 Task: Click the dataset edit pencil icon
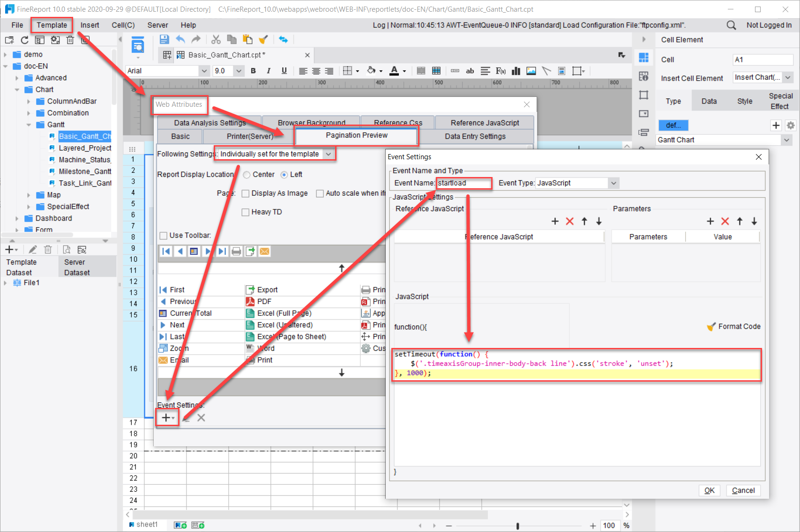pyautogui.click(x=32, y=250)
